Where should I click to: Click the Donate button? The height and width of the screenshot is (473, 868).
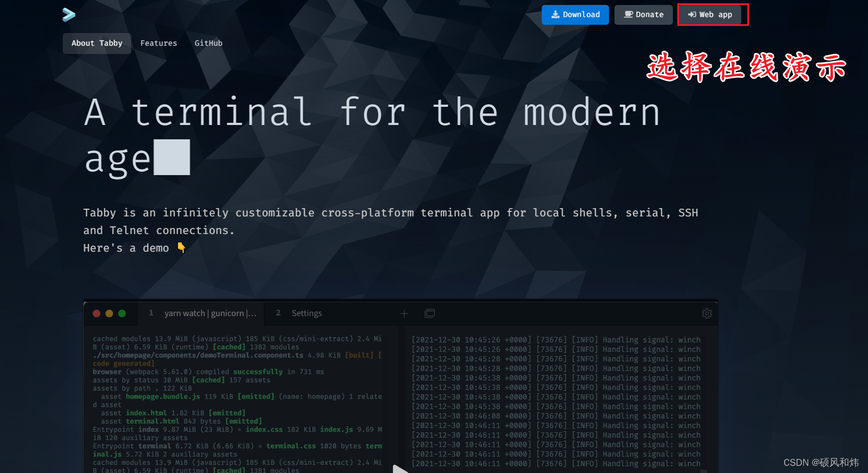(643, 15)
